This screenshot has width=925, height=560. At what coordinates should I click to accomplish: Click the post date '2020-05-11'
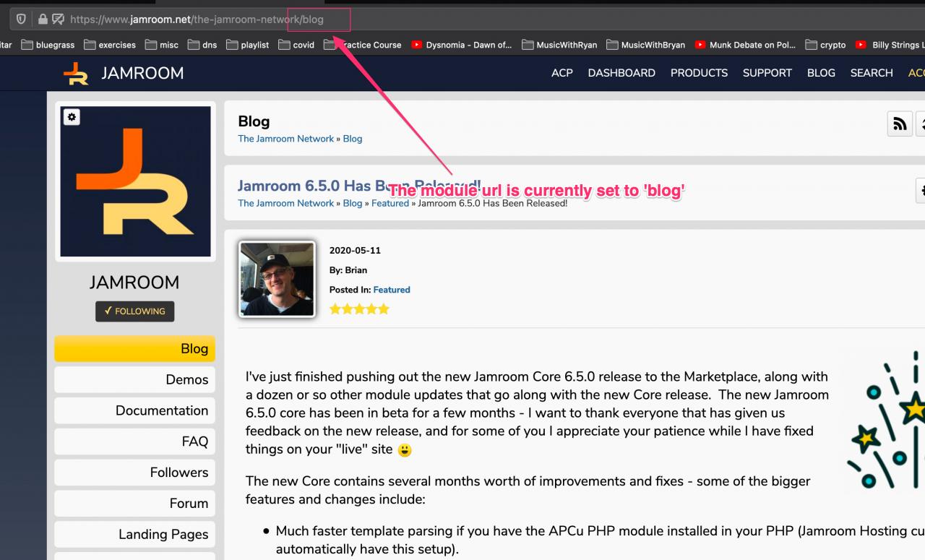[x=355, y=251]
